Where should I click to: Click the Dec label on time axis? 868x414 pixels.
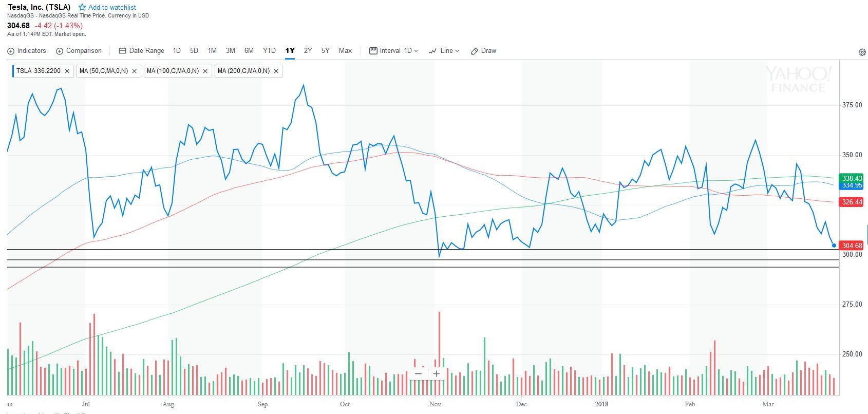pos(521,404)
